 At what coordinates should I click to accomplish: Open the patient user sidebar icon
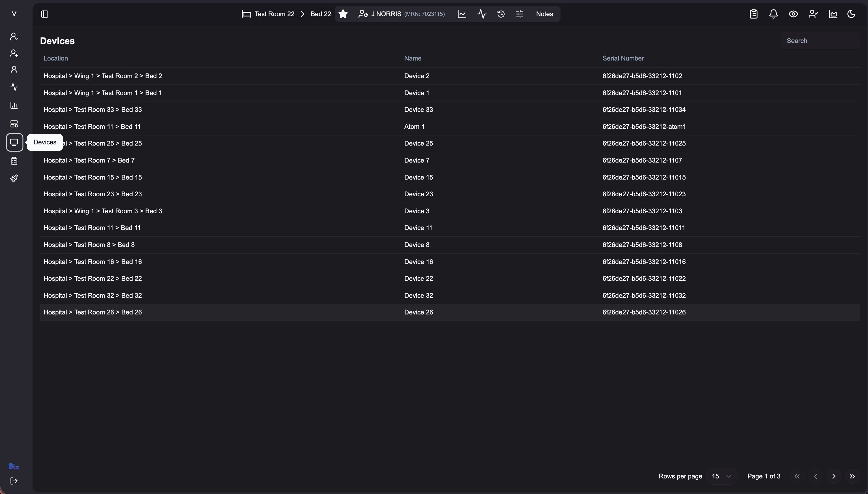[x=14, y=69]
